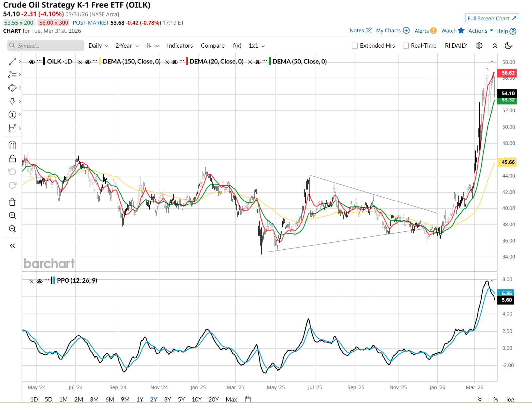This screenshot has height=403, width=532.
Task: Click the trash delete drawings icon
Action: (12, 202)
